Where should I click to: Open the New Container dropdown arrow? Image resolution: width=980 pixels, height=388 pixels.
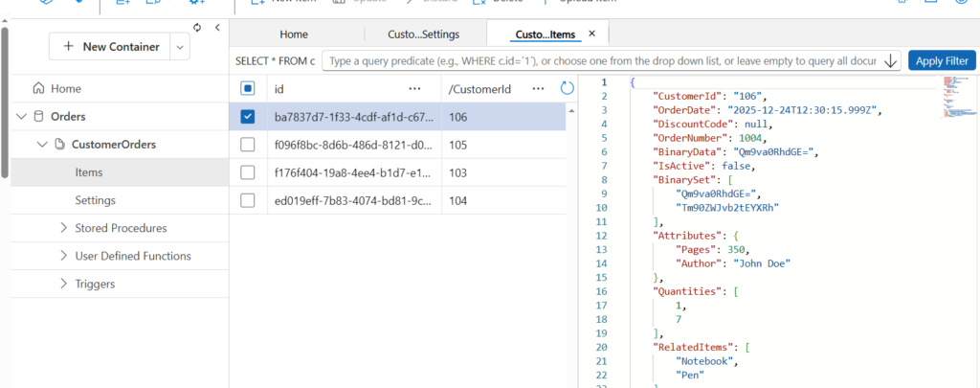tap(180, 46)
